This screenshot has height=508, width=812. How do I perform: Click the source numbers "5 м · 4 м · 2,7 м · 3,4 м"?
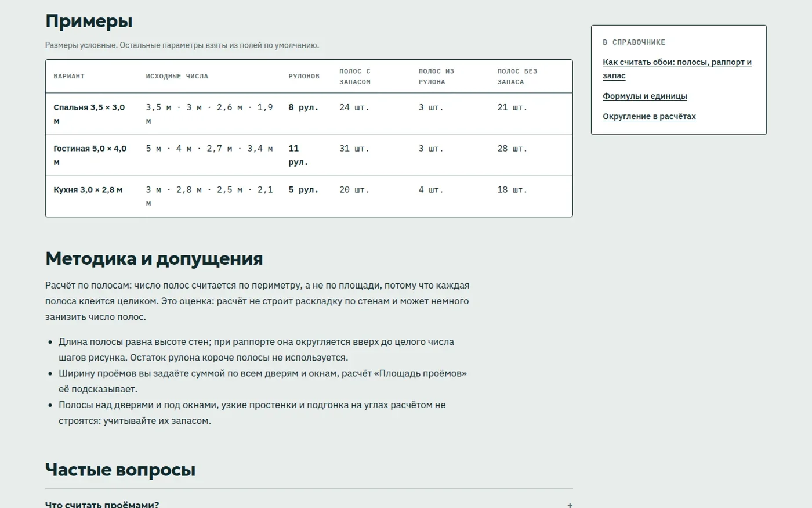click(209, 149)
